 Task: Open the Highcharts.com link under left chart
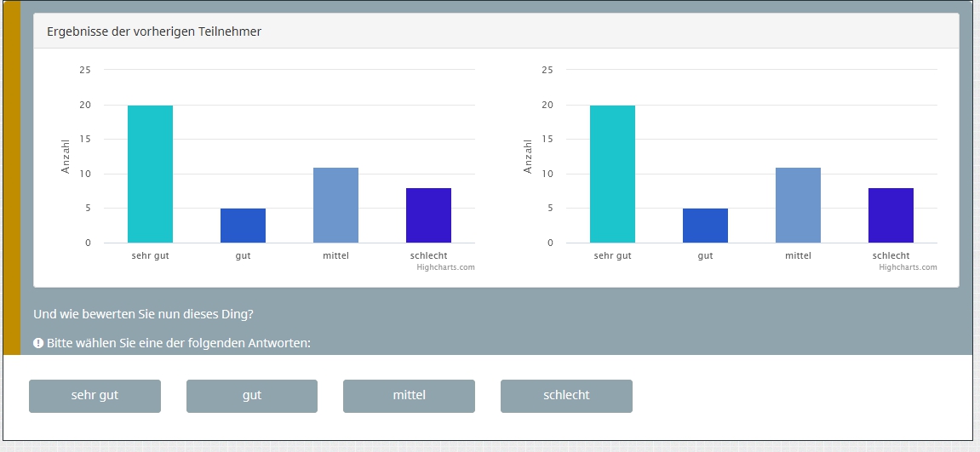point(445,267)
